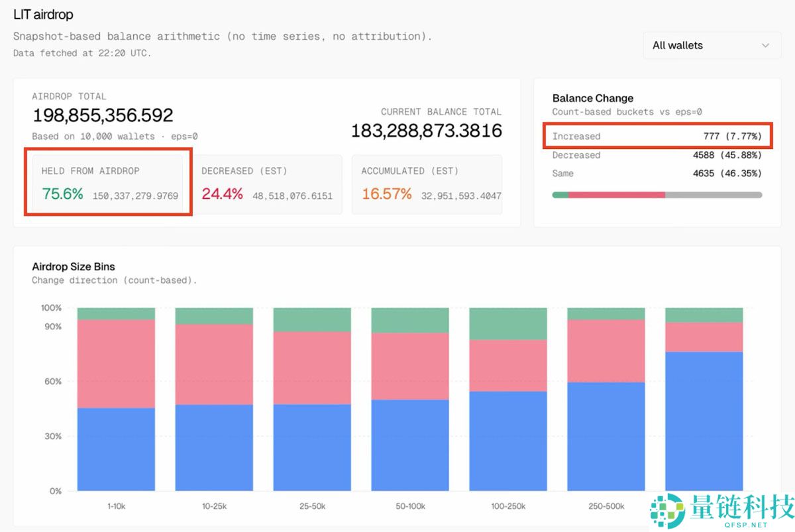
Task: Click the 10-25k axis label
Action: click(x=214, y=506)
